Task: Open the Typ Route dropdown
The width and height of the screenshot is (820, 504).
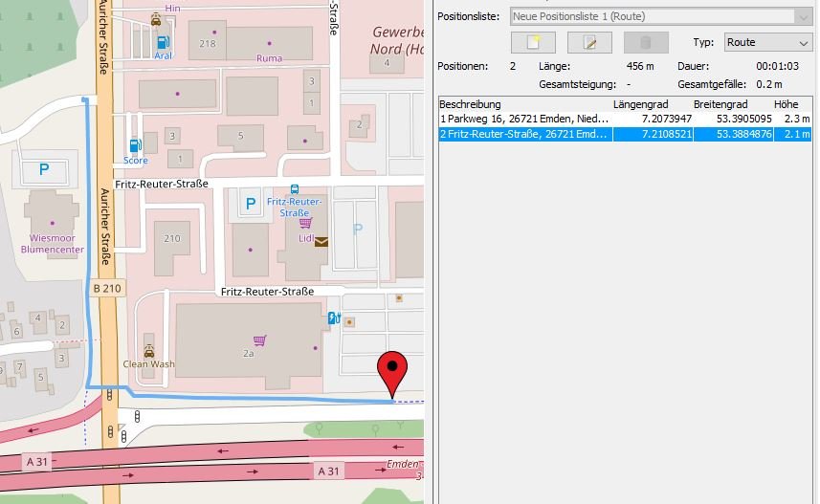Action: click(x=767, y=42)
